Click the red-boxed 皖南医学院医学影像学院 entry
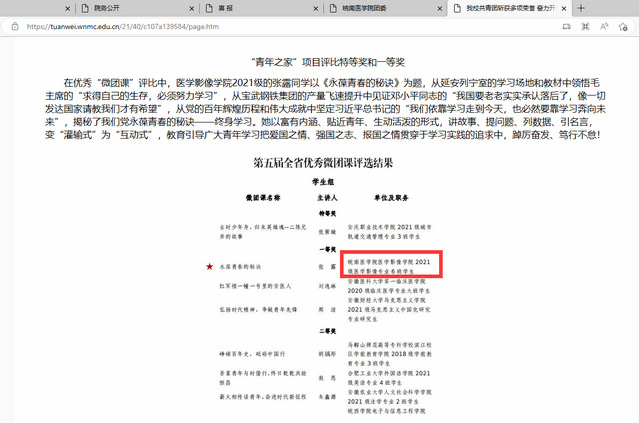 392,264
